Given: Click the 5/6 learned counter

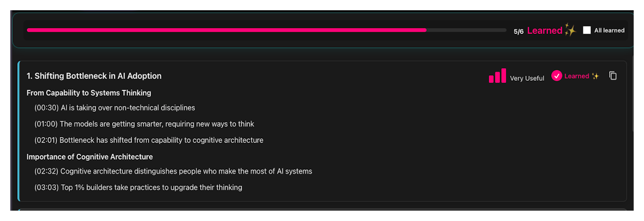Looking at the screenshot, I should pos(518,31).
